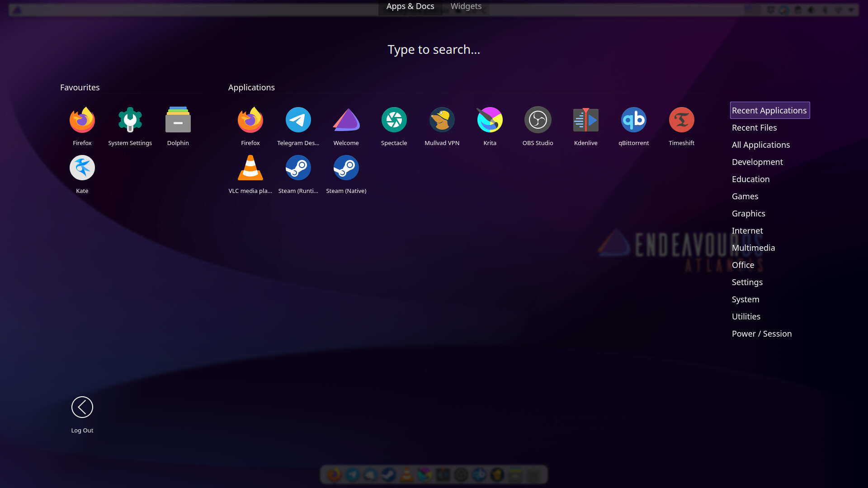Launch Kdenlive video editor
This screenshot has width=868, height=488.
click(585, 126)
